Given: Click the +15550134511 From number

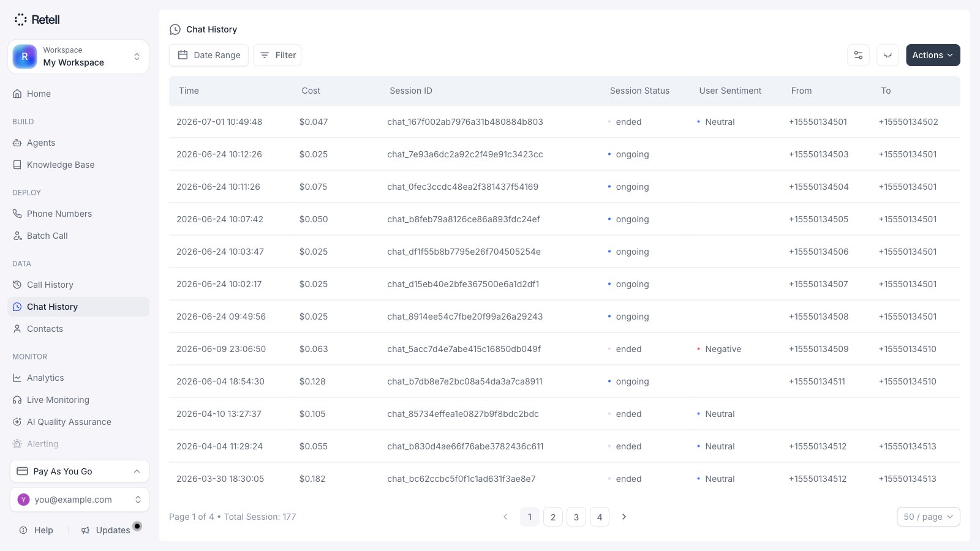Looking at the screenshot, I should 817,381.
